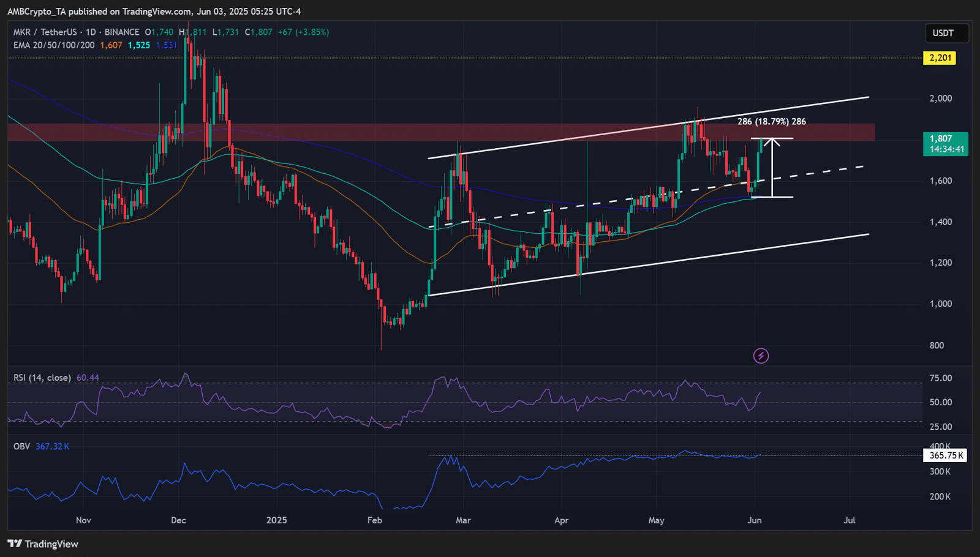Click the TradingView logo in the footer
The image size is (980, 557).
click(x=43, y=544)
